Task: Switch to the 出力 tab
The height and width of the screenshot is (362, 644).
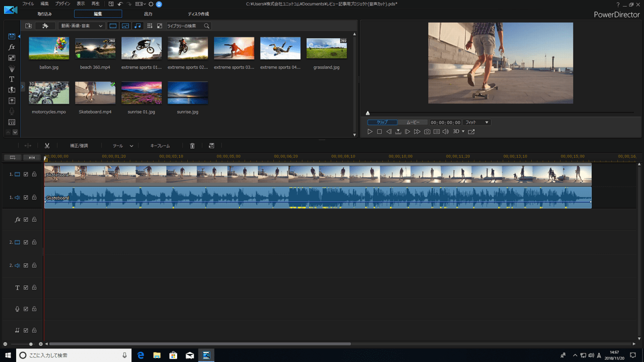Action: pyautogui.click(x=148, y=14)
